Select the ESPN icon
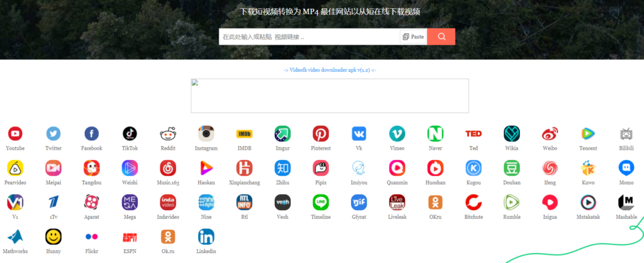 tap(130, 237)
